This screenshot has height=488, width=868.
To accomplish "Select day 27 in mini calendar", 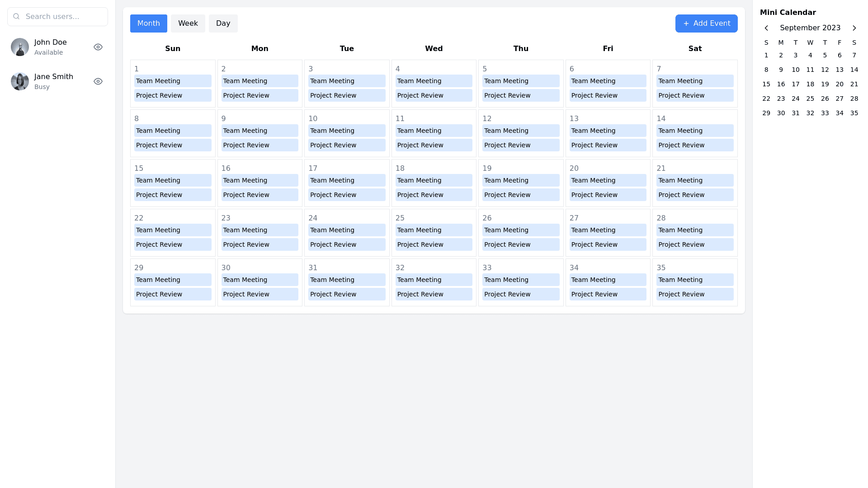I will (840, 99).
